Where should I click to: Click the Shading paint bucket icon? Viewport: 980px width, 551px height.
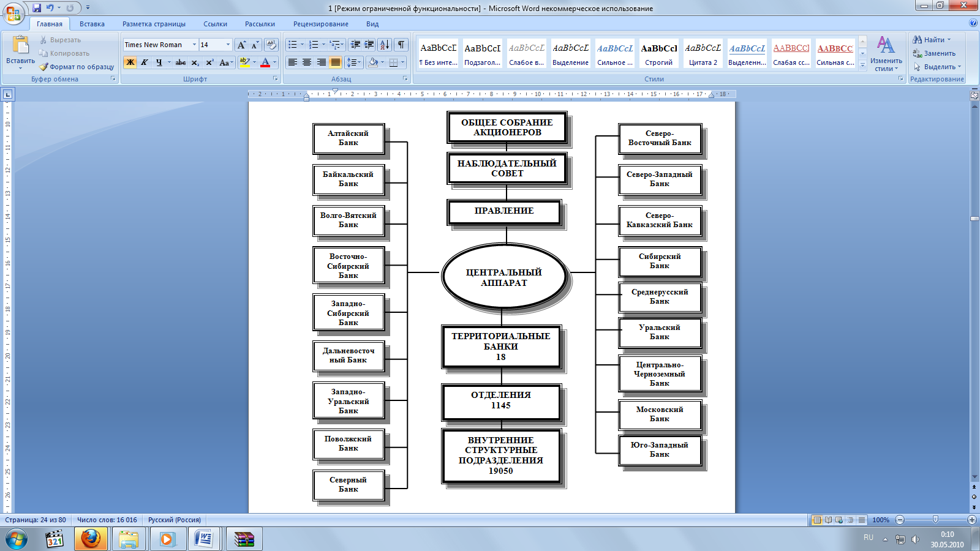coord(373,62)
